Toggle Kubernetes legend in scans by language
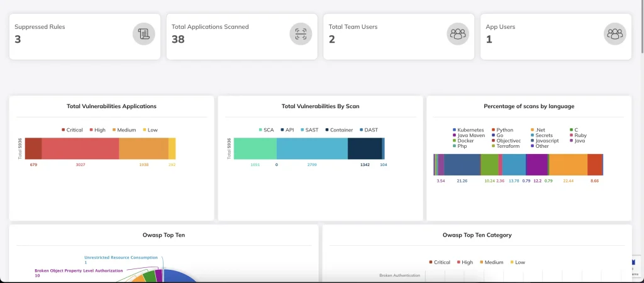The image size is (644, 283). click(467, 130)
